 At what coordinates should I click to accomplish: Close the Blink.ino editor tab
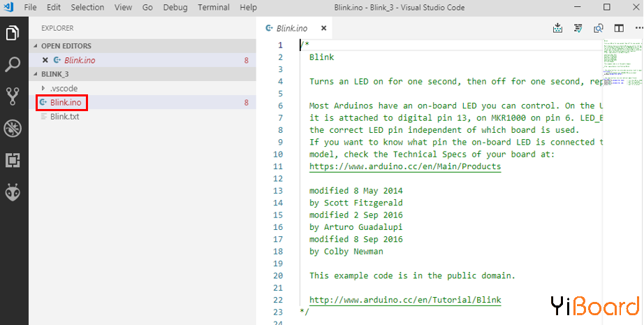323,29
